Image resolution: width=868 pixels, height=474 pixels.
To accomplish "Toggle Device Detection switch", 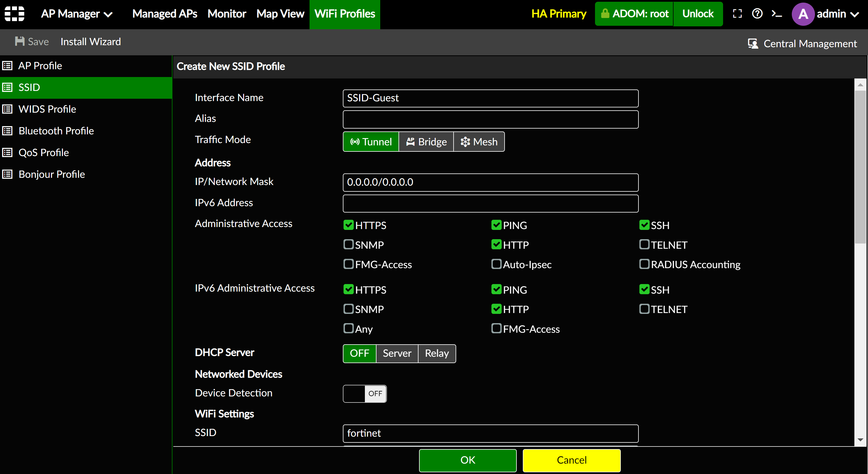I will point(365,394).
